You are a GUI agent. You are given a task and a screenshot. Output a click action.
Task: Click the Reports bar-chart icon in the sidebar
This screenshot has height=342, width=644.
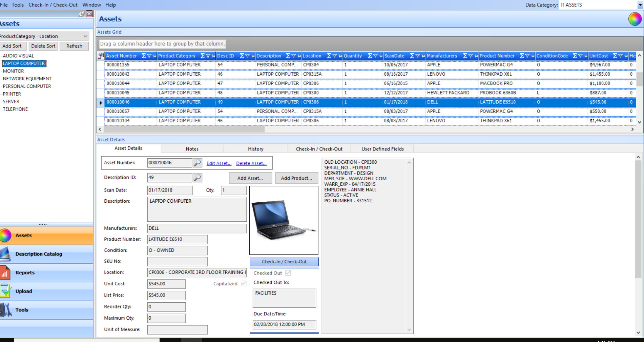pos(6,273)
